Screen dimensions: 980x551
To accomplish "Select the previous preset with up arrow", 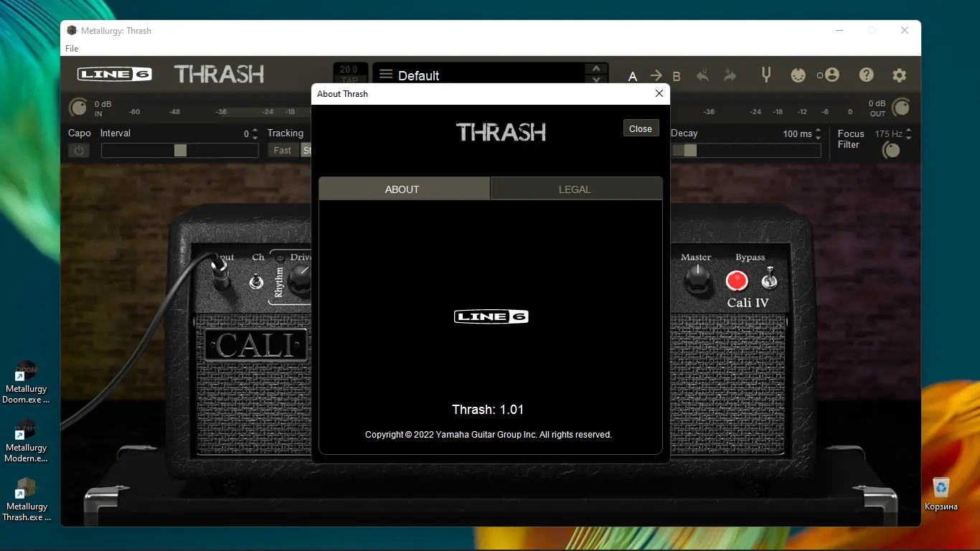I will (x=596, y=68).
